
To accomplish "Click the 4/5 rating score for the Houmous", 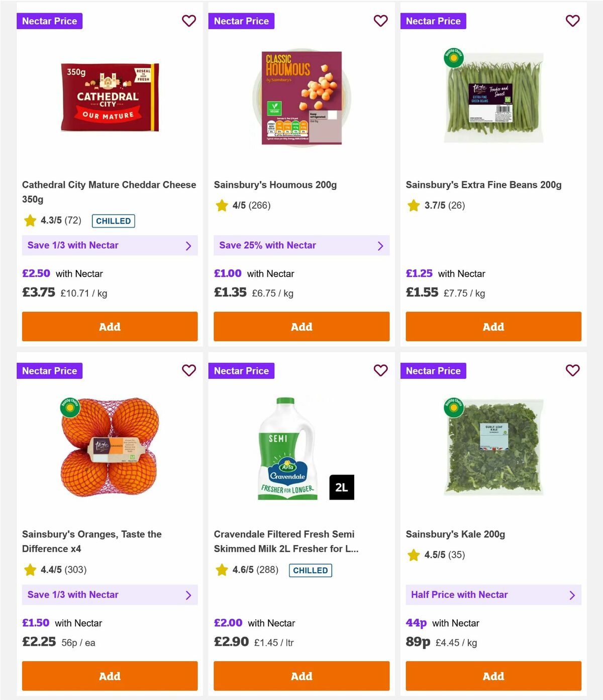I will [x=239, y=206].
